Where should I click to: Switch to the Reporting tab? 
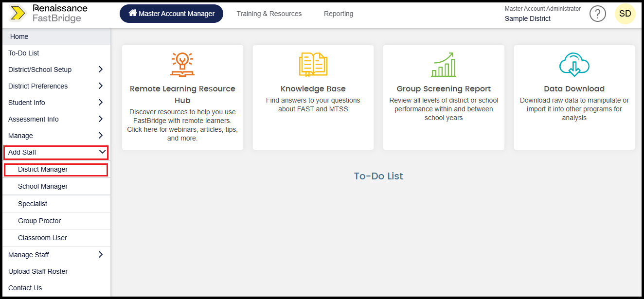coord(339,14)
